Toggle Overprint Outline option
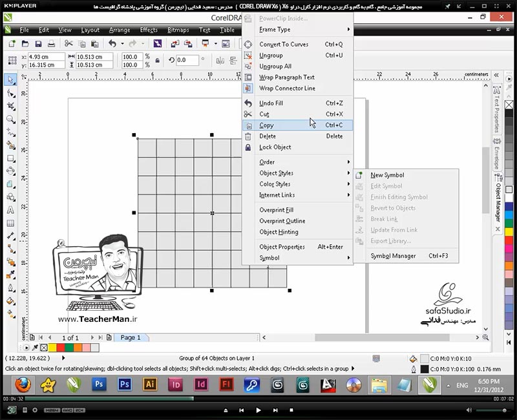This screenshot has height=420, width=517. 298,221
